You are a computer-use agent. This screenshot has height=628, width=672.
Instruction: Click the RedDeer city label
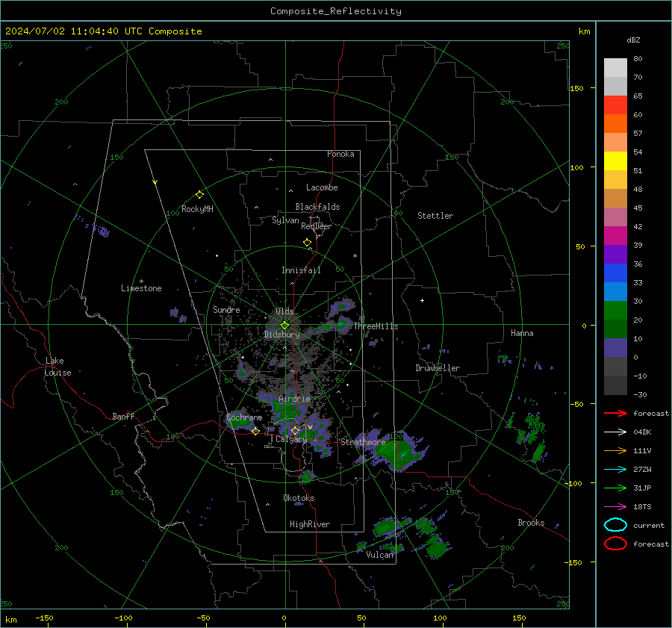317,226
